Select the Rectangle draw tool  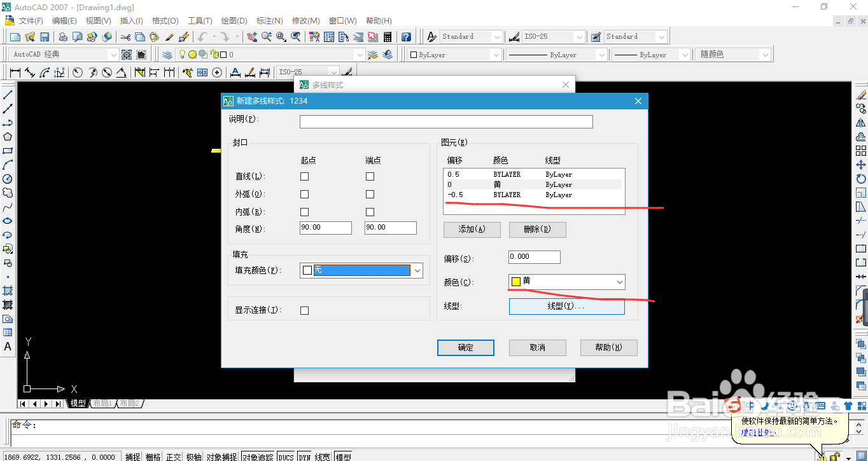pyautogui.click(x=8, y=151)
